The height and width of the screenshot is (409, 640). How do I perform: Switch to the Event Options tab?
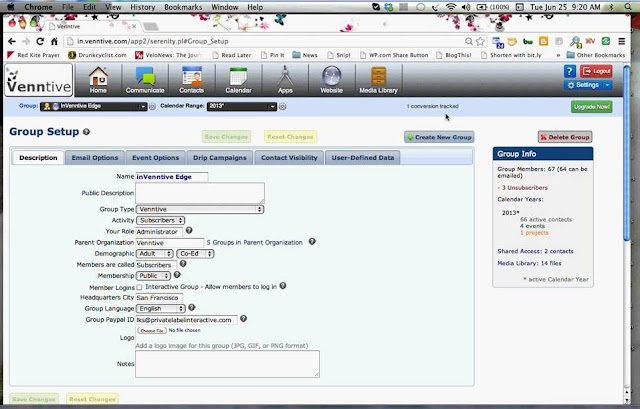156,158
